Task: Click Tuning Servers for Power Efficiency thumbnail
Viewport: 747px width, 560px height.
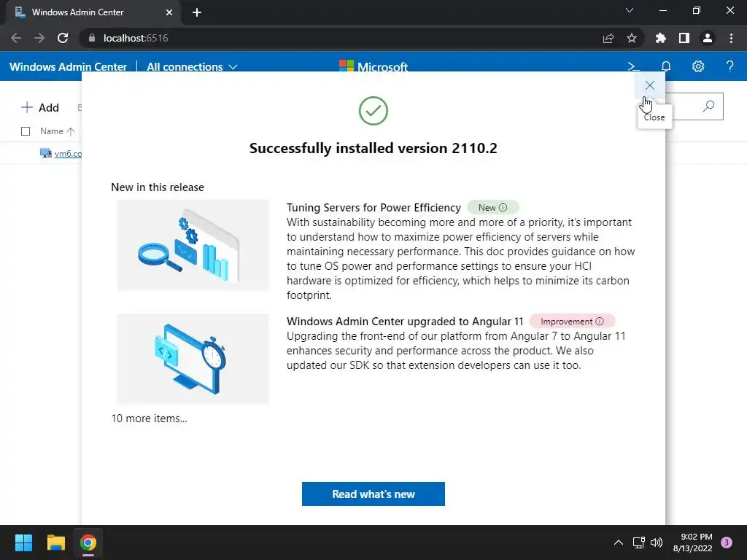Action: tap(193, 245)
